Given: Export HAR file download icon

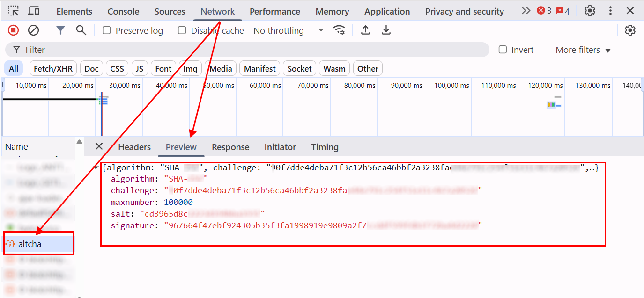Looking at the screenshot, I should (386, 30).
